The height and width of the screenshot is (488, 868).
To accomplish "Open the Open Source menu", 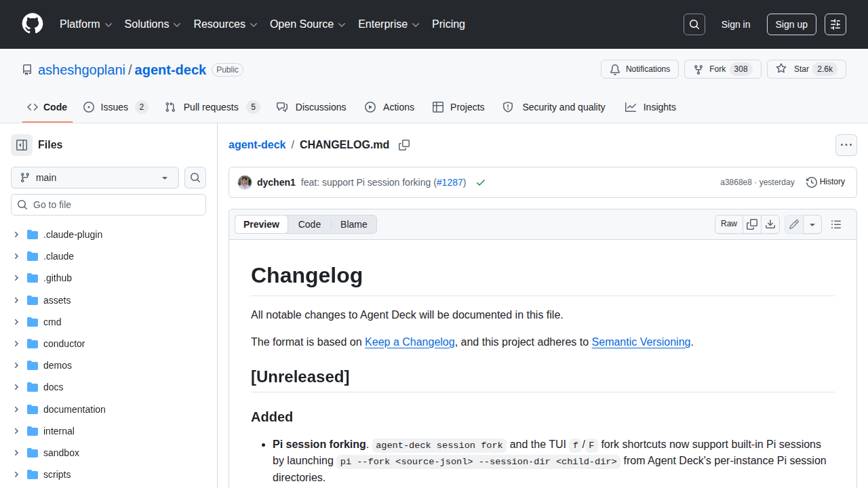I will [308, 24].
